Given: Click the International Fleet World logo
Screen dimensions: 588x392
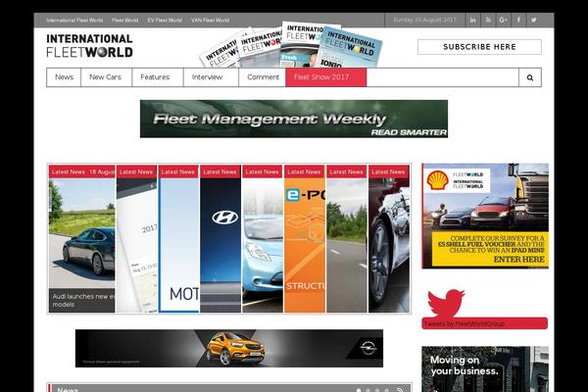Looking at the screenshot, I should click(89, 46).
